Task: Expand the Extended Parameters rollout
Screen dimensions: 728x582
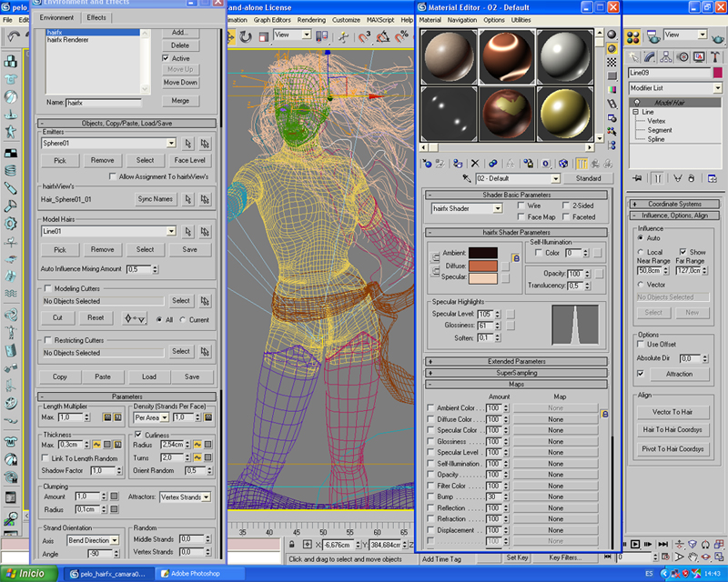Action: (516, 361)
